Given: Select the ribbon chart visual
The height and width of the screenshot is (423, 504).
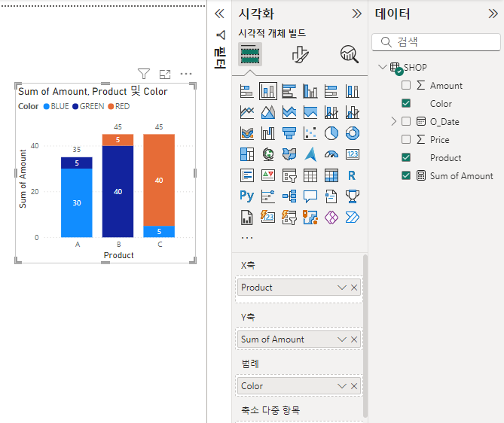Looking at the screenshot, I should [247, 133].
